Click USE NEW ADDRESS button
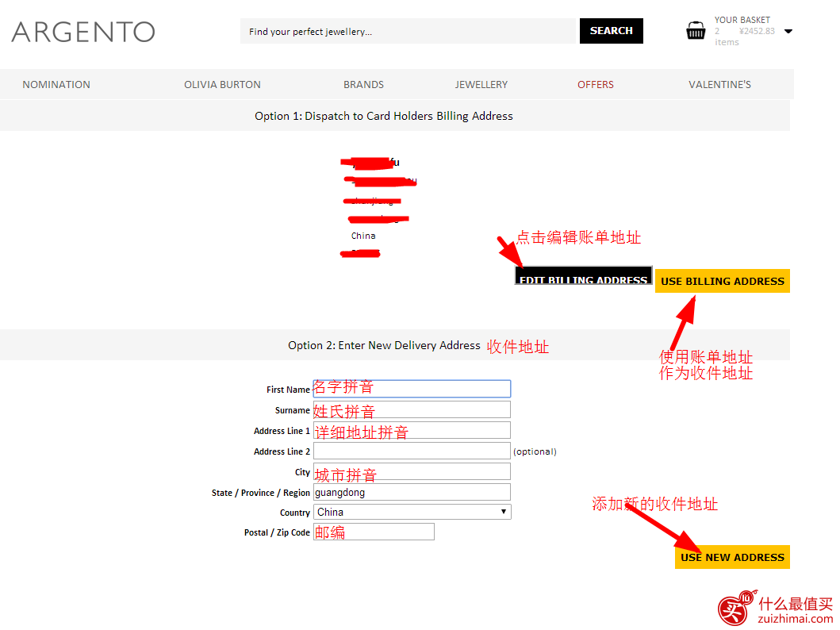This screenshot has width=840, height=630. coord(732,557)
